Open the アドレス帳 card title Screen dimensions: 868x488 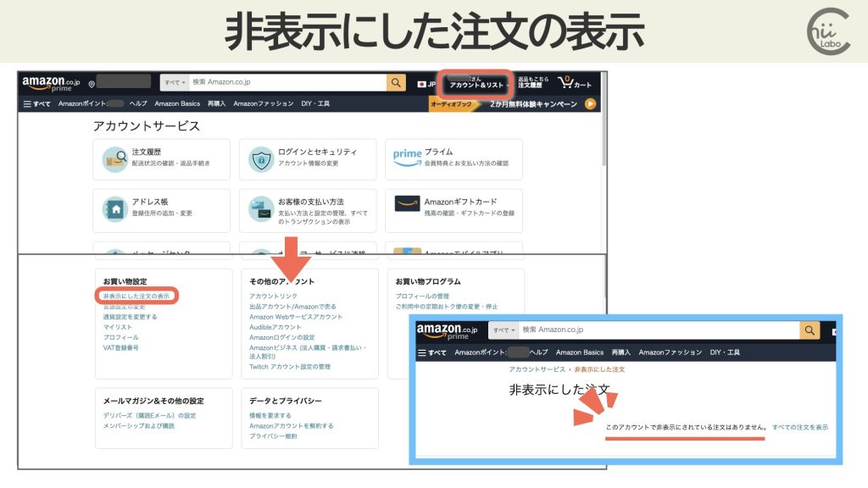(x=150, y=202)
